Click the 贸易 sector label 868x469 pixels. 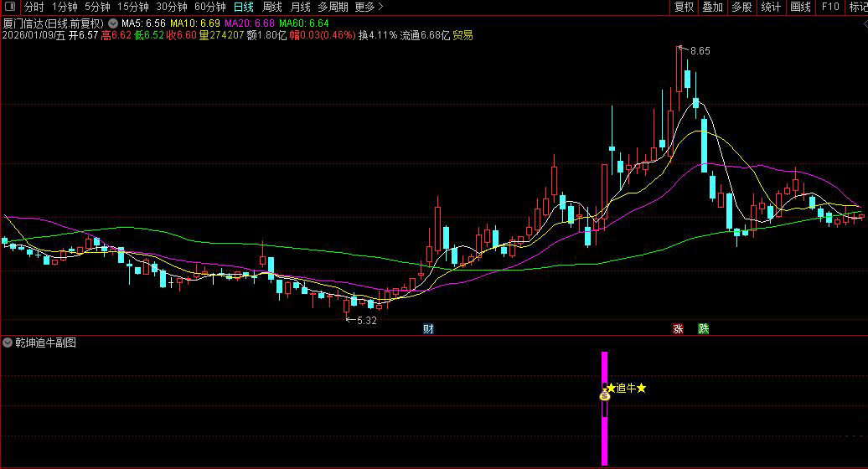pos(462,35)
